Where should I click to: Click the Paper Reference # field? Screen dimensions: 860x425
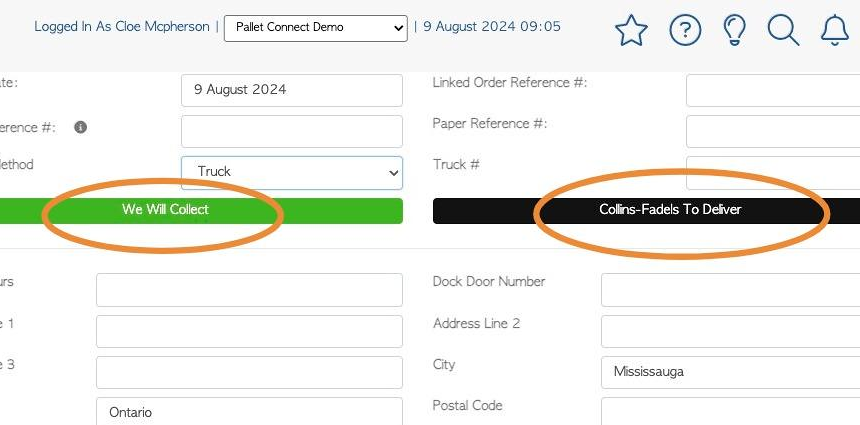pyautogui.click(x=773, y=132)
